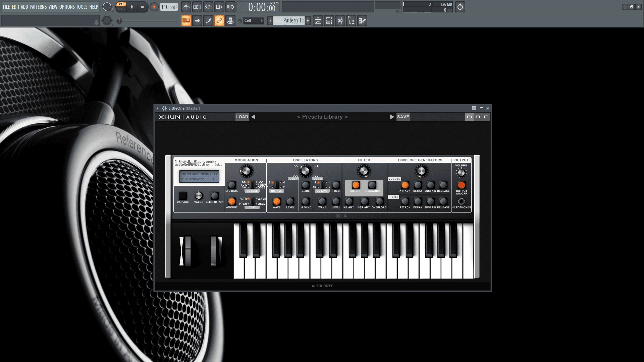This screenshot has height=362, width=644.
Task: Toggle the OUTPUT ON/OFF red button
Action: (x=462, y=185)
